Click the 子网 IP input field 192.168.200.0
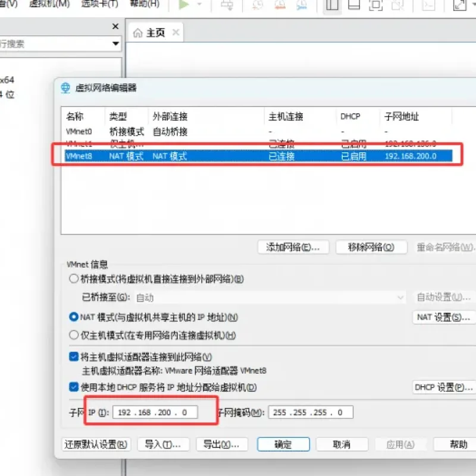This screenshot has height=476, width=476. coord(155,412)
